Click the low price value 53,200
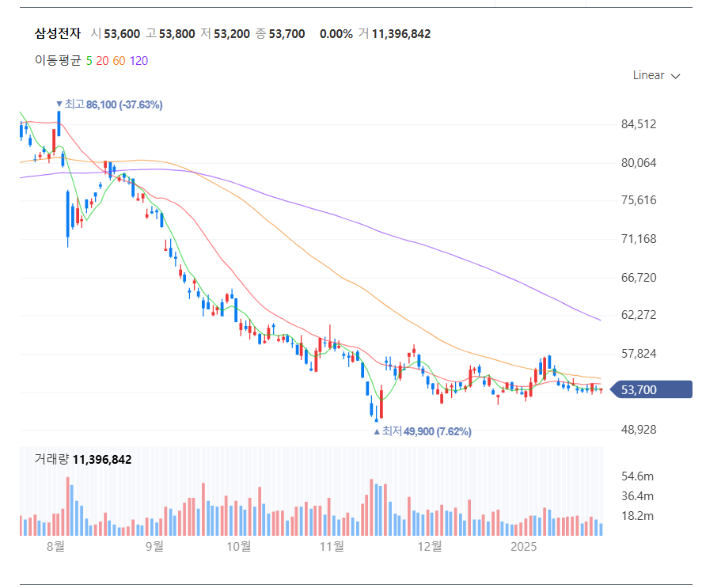Viewport: 702px width, 588px height. tap(231, 34)
